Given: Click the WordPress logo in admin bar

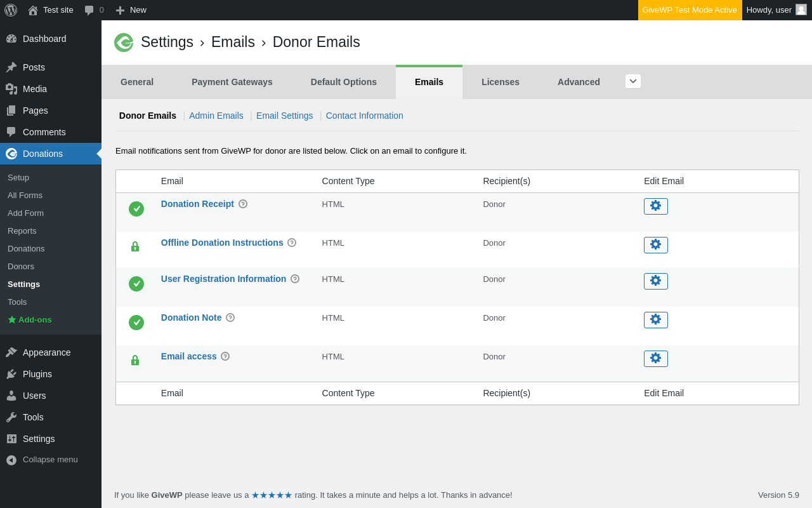Looking at the screenshot, I should 11,10.
